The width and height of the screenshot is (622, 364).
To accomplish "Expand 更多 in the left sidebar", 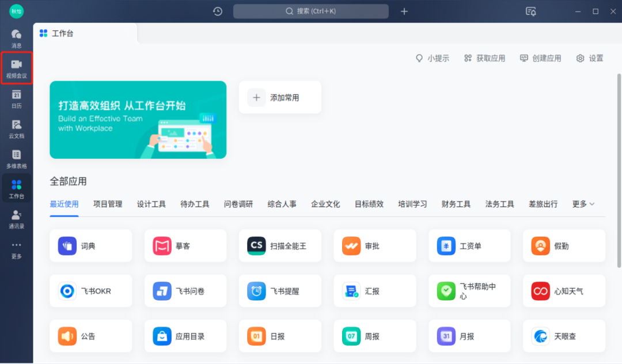I will tap(16, 249).
